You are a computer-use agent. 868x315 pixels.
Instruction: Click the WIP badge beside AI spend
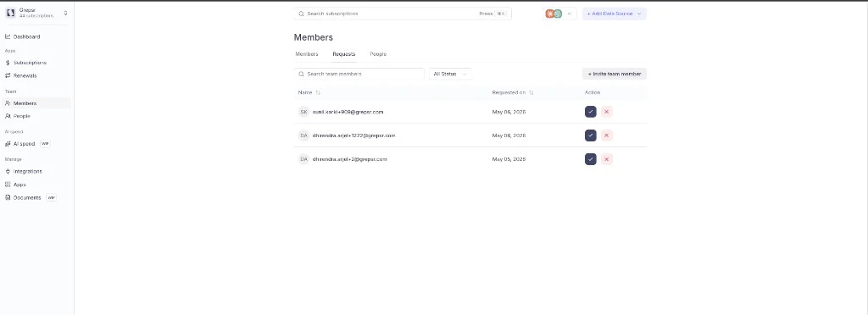pyautogui.click(x=45, y=144)
